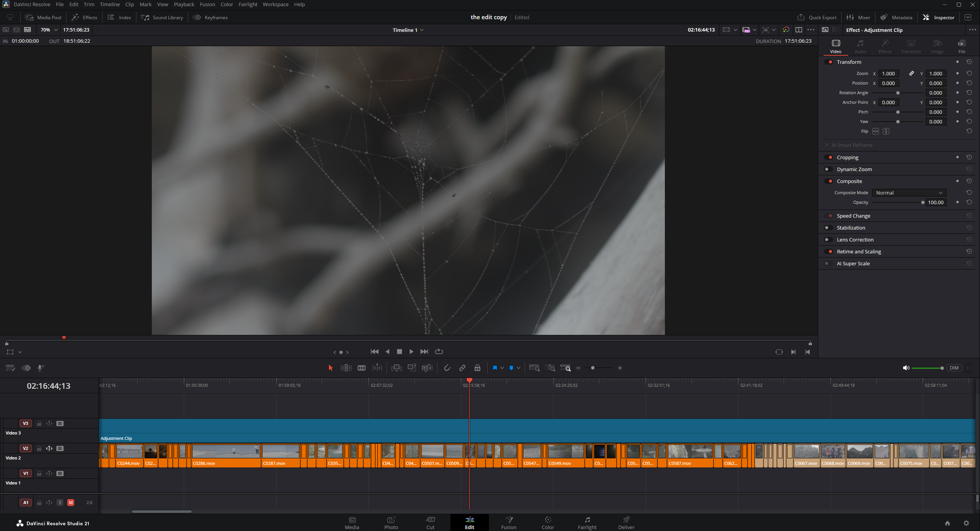Adjust the Rotation Angle slider handle
Screen dimensions: 980x531
898,93
